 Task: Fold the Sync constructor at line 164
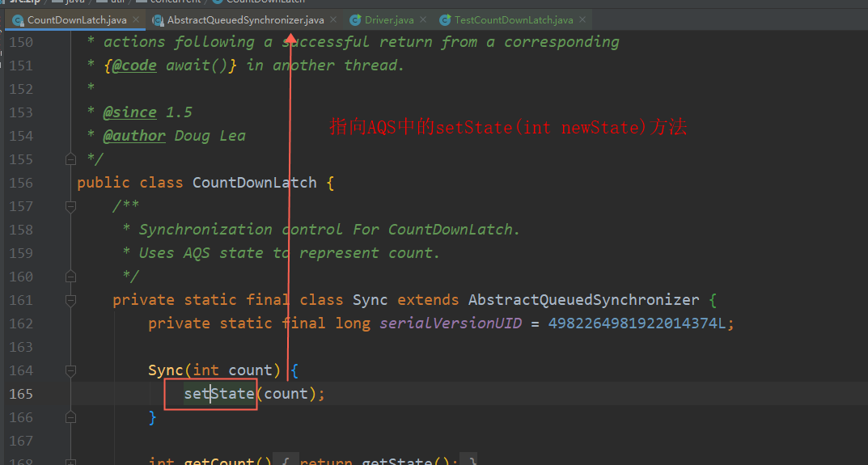(70, 370)
